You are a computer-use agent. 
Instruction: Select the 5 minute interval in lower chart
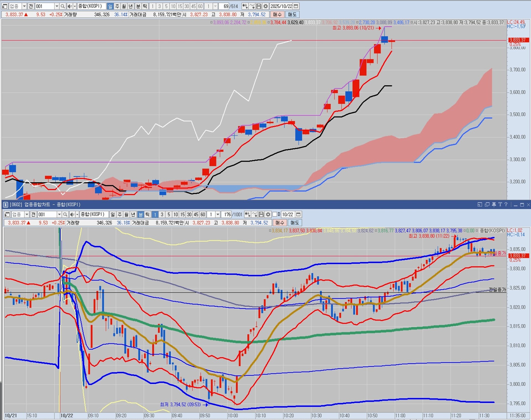click(169, 214)
